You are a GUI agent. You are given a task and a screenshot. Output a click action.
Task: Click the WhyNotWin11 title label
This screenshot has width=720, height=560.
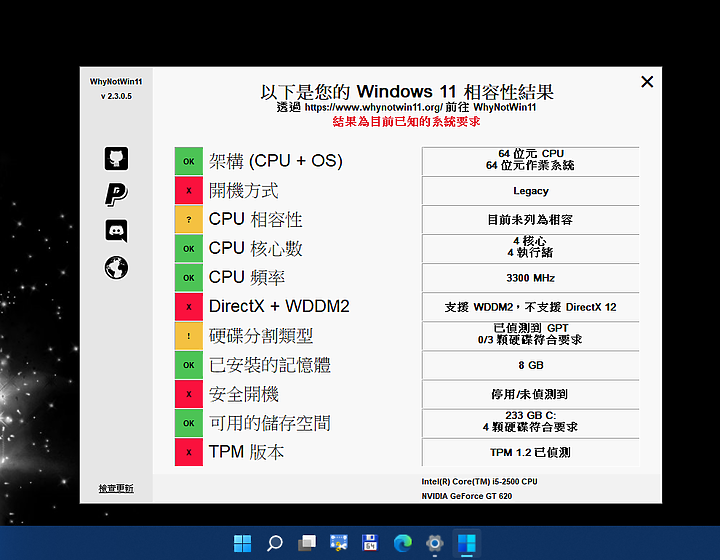pos(116,82)
